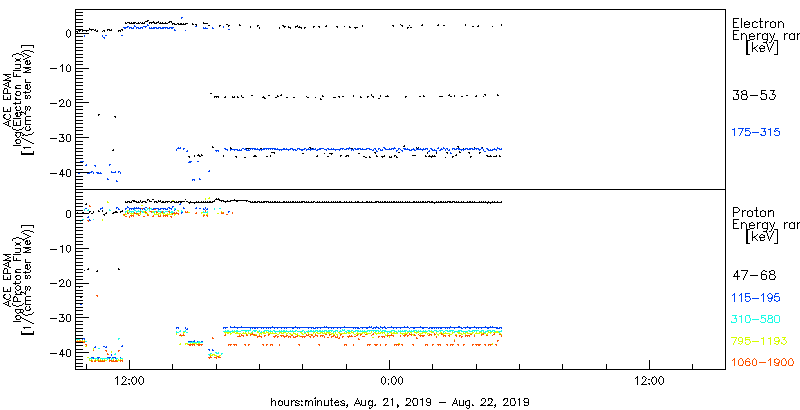Screen dimensions: 800x410
Task: Click the -30 tick label on electron plot
Action: click(63, 138)
